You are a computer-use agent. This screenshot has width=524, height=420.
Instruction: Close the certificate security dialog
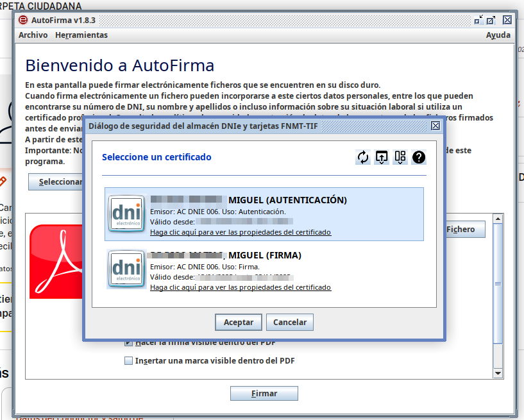[x=435, y=126]
